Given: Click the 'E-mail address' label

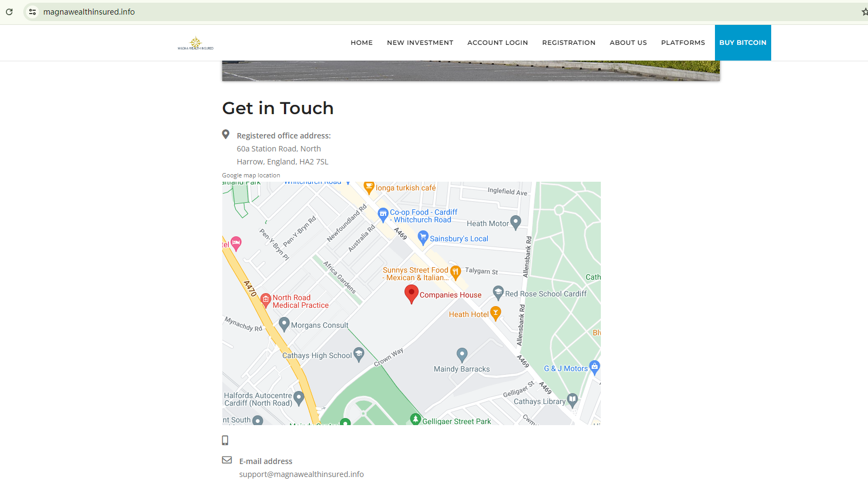Looking at the screenshot, I should click(266, 461).
